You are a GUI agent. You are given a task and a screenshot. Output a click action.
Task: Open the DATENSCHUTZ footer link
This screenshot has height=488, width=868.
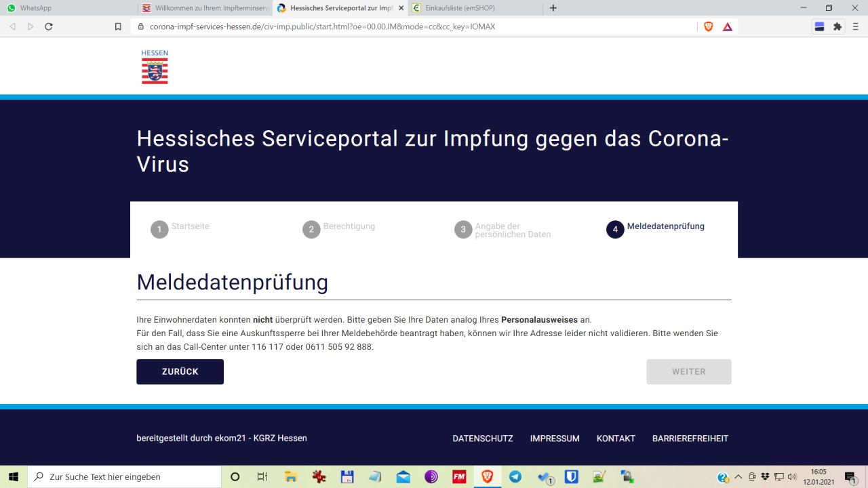(483, 439)
